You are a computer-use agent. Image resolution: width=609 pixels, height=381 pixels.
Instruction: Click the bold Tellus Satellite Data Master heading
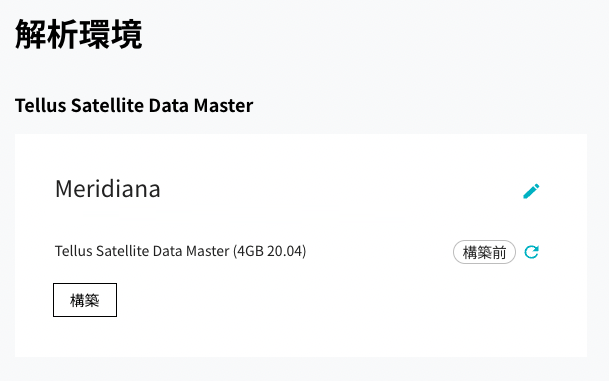pyautogui.click(x=134, y=106)
